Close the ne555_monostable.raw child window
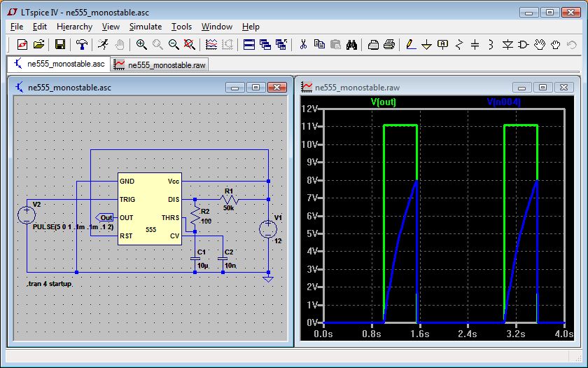 coord(564,88)
